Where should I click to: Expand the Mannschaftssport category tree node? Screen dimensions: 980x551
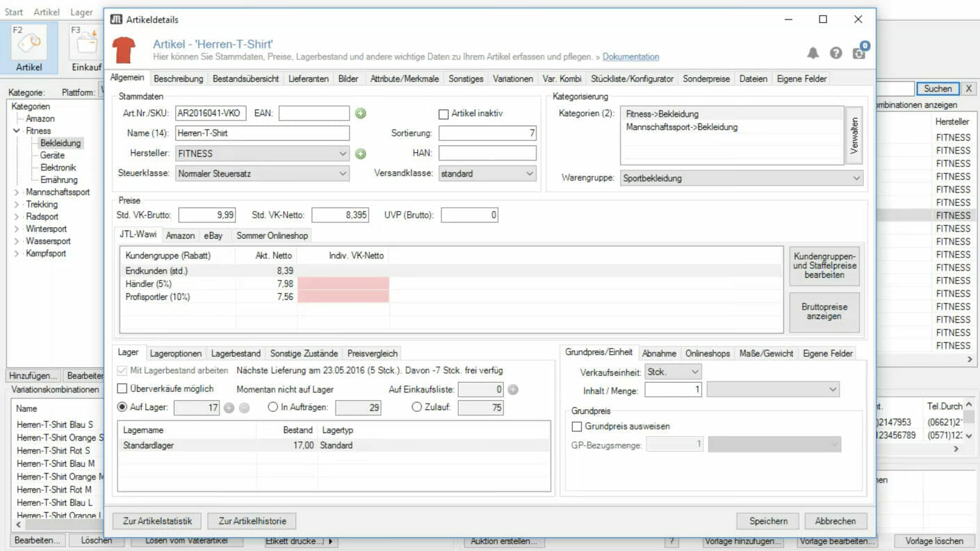point(17,192)
